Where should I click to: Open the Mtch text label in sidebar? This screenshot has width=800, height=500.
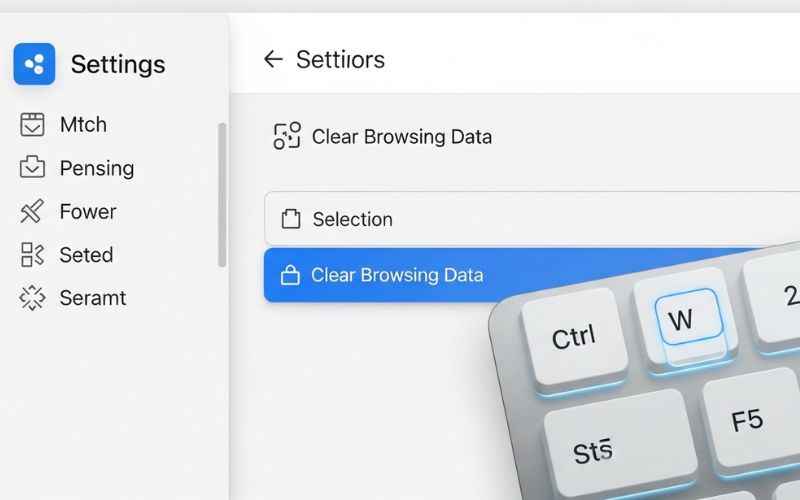tap(83, 125)
